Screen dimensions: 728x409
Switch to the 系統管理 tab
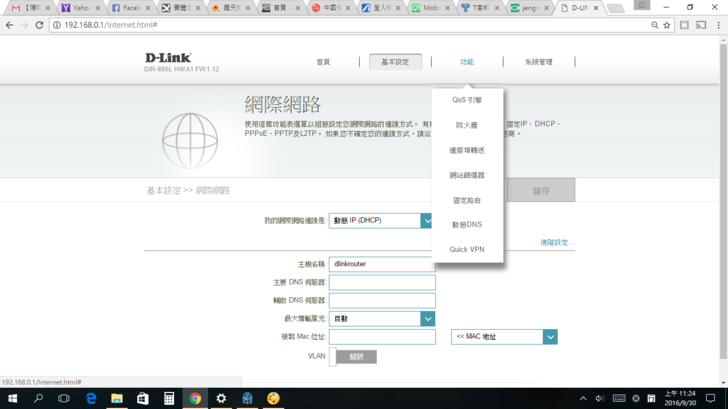[538, 62]
